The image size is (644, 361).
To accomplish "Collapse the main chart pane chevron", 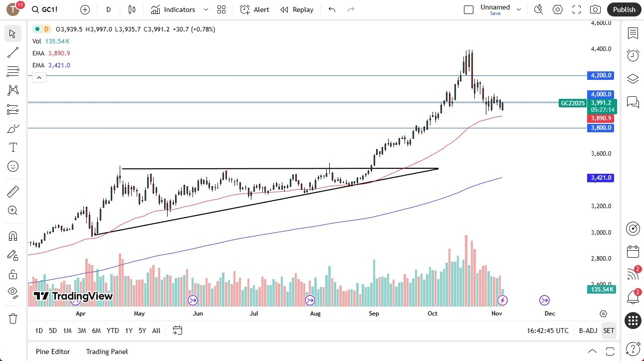I will pyautogui.click(x=39, y=77).
